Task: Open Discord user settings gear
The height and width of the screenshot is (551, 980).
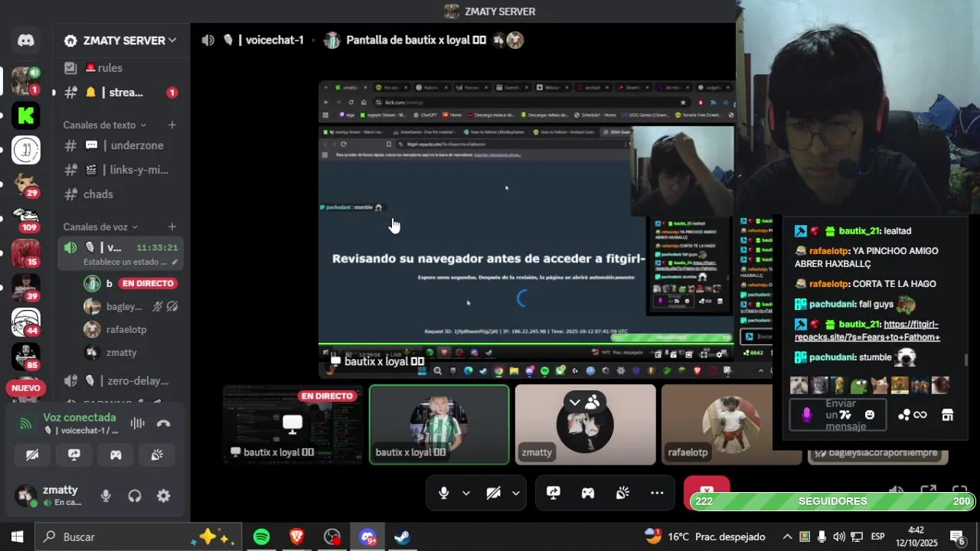Action: (x=163, y=496)
